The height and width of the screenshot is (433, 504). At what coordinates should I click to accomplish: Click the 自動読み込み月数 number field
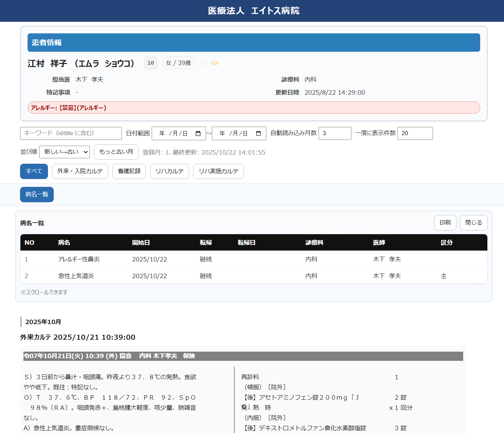coord(335,133)
